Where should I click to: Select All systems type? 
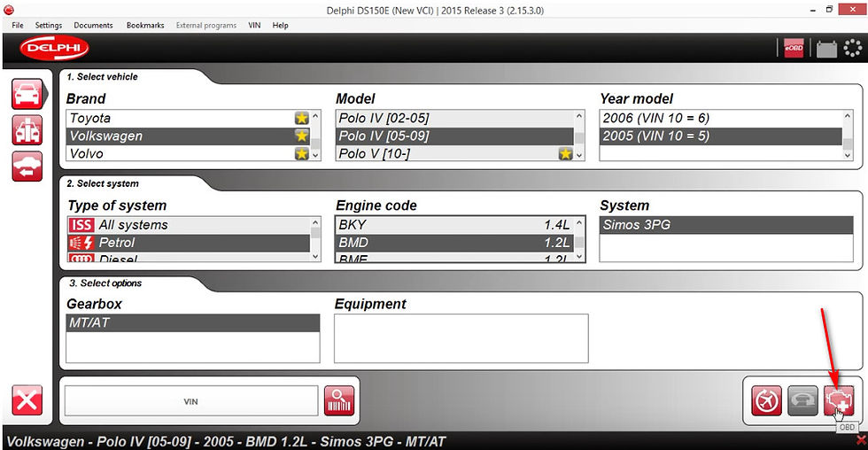(188, 225)
